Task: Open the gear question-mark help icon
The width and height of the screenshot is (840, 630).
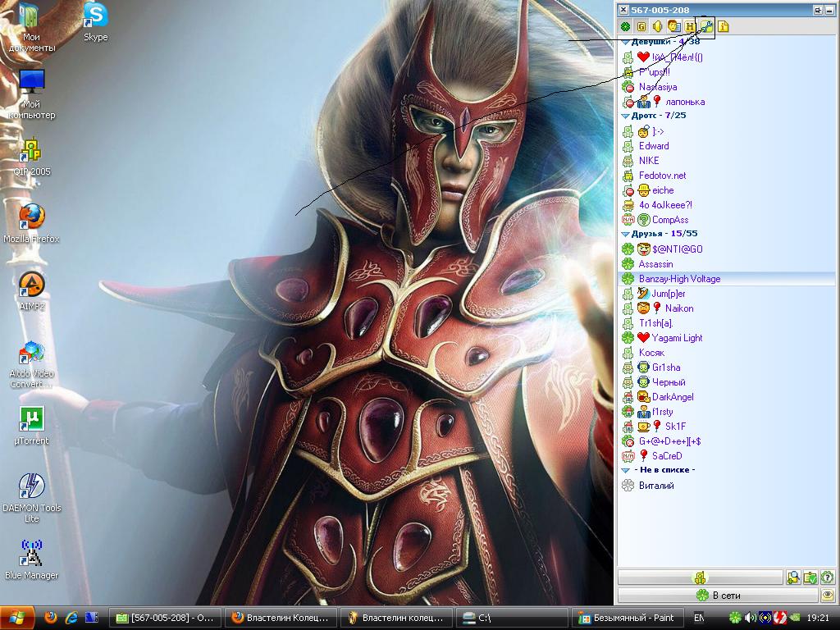Action: click(827, 577)
